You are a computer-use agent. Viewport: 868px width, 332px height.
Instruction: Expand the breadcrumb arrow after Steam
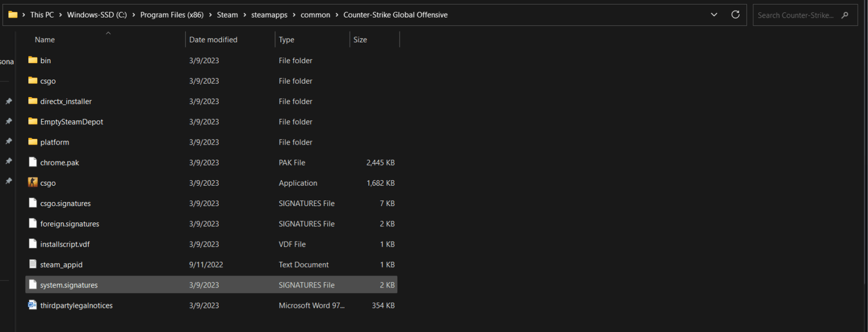coord(244,15)
